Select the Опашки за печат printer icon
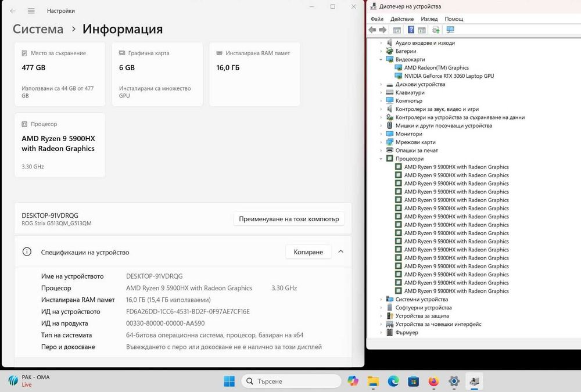This screenshot has height=392, width=581. click(x=389, y=150)
